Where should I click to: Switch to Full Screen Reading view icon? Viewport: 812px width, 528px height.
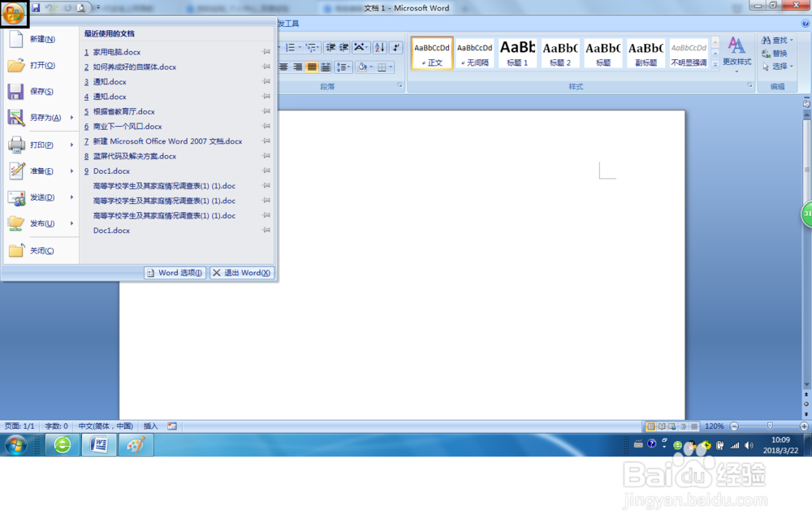pyautogui.click(x=662, y=426)
